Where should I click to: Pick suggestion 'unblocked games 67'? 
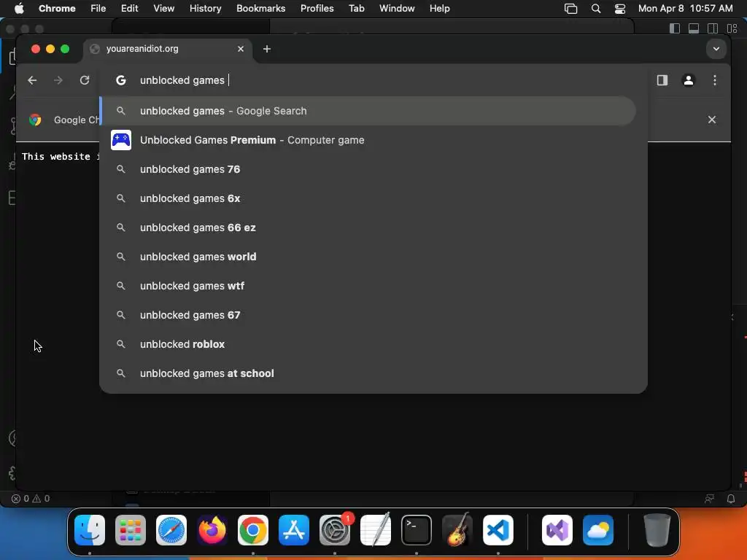point(368,315)
